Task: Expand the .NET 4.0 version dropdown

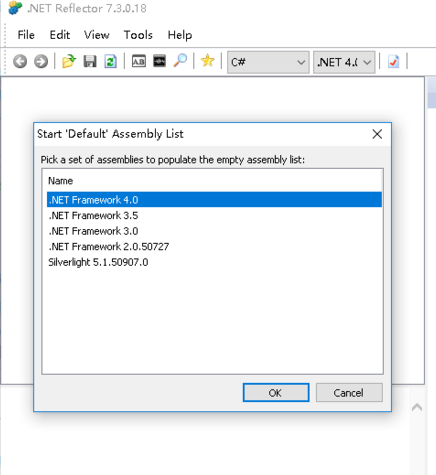Action: click(x=344, y=62)
